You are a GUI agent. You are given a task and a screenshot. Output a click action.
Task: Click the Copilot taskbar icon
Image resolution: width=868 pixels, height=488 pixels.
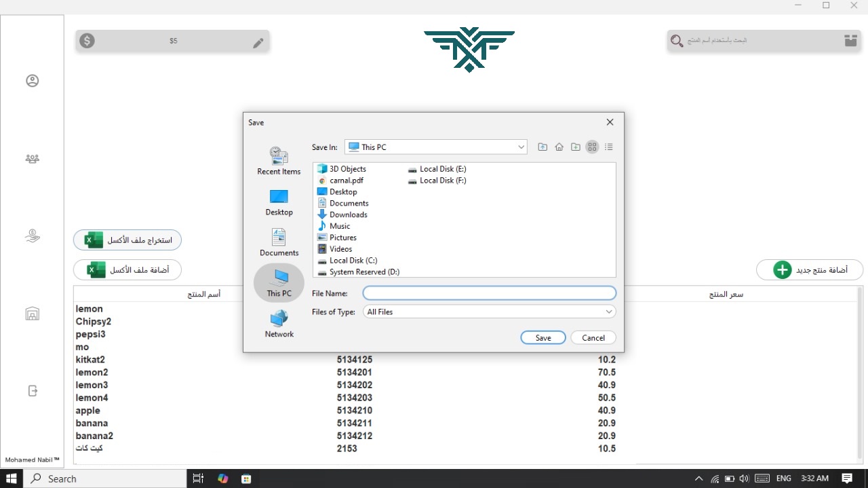click(x=222, y=478)
